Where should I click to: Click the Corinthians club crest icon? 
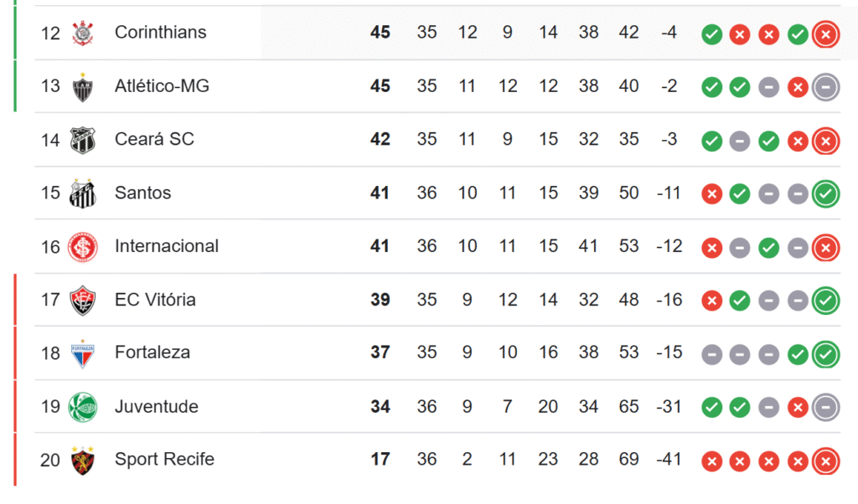(83, 33)
